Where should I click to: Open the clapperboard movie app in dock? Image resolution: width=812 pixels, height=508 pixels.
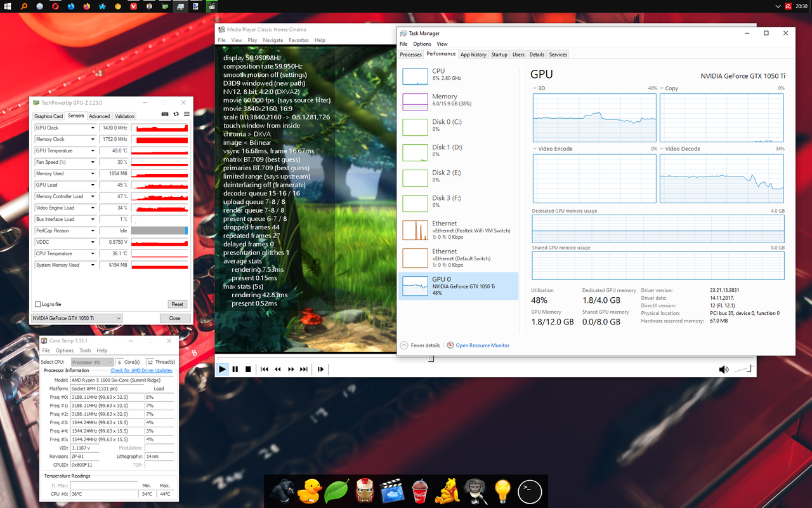(x=392, y=491)
